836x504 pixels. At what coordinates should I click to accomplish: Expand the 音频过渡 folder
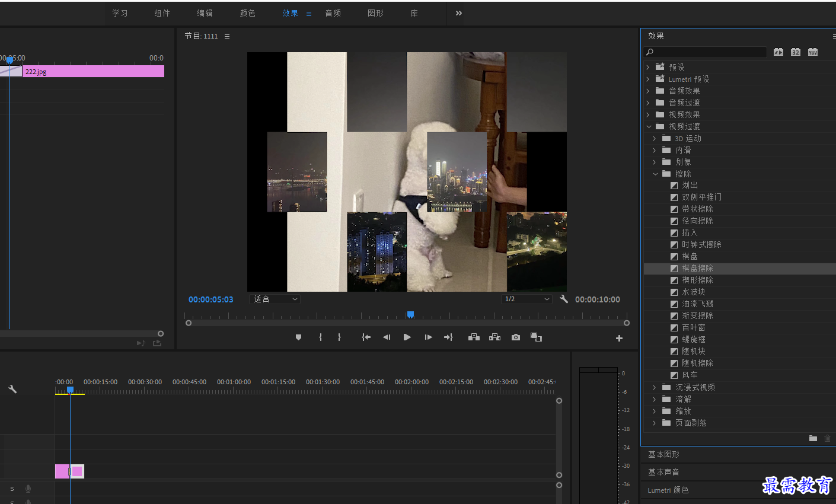pyautogui.click(x=648, y=103)
